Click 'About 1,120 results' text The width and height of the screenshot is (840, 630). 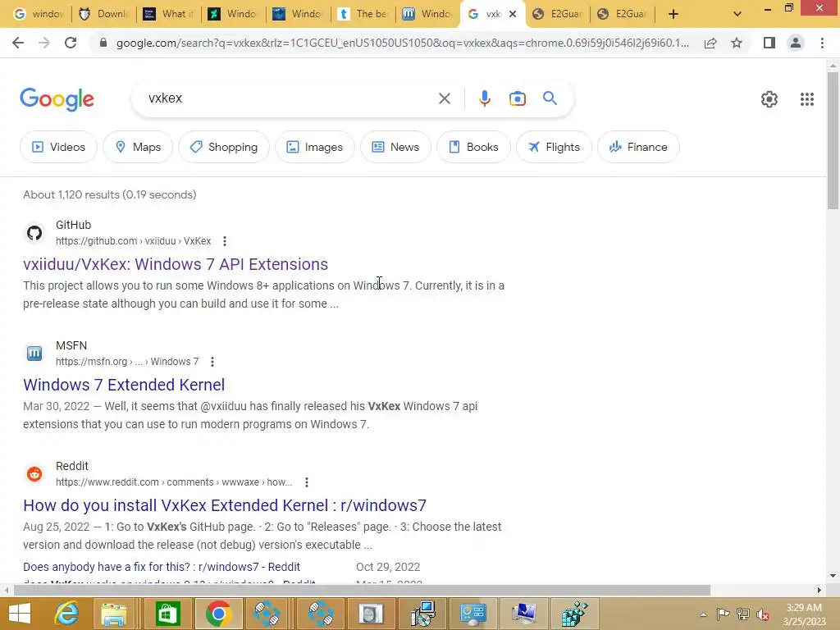tap(110, 194)
